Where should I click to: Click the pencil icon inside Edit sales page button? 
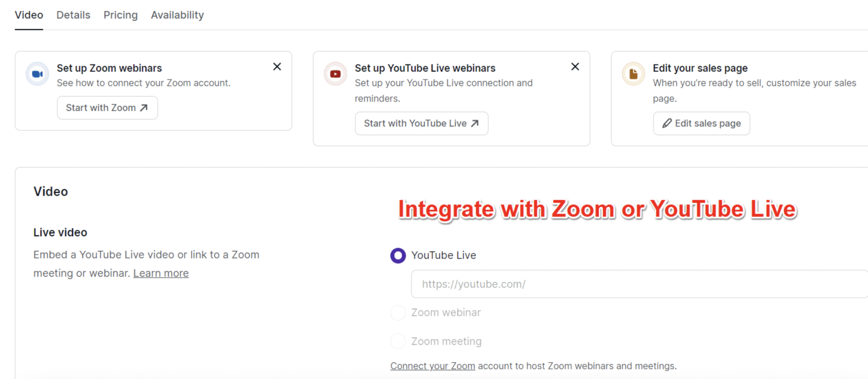667,123
